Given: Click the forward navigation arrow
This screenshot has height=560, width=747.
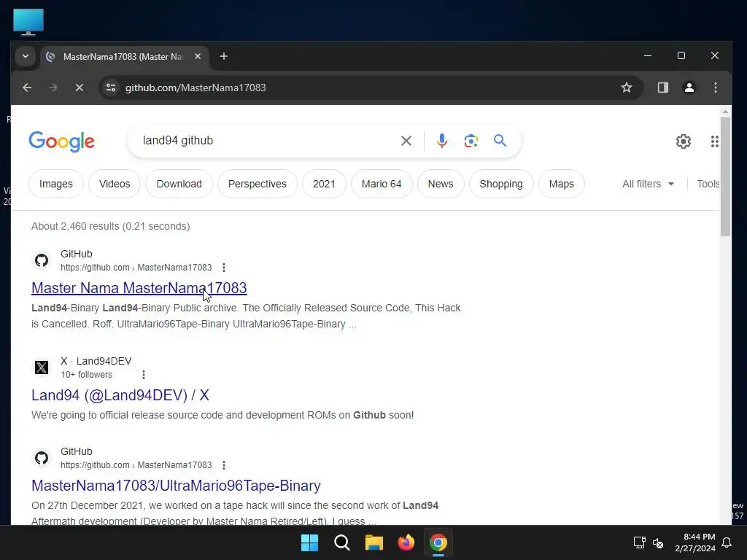Looking at the screenshot, I should click(x=53, y=87).
